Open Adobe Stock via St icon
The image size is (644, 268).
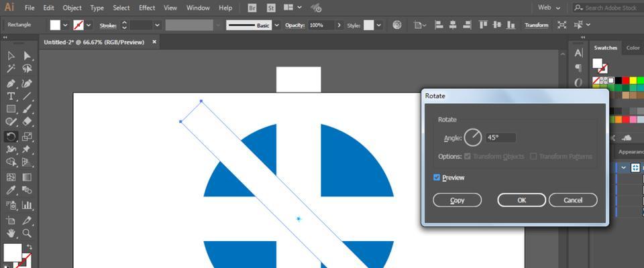point(271,8)
